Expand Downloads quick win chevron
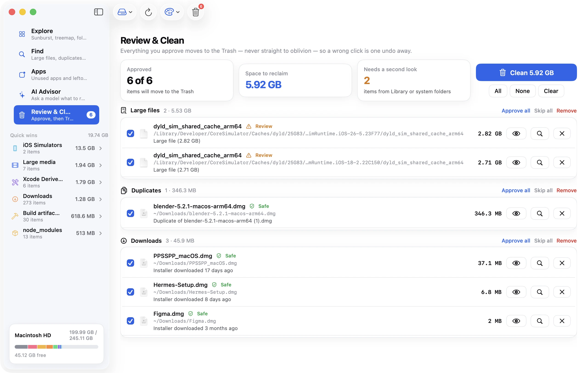The height and width of the screenshot is (373, 588). click(x=101, y=199)
